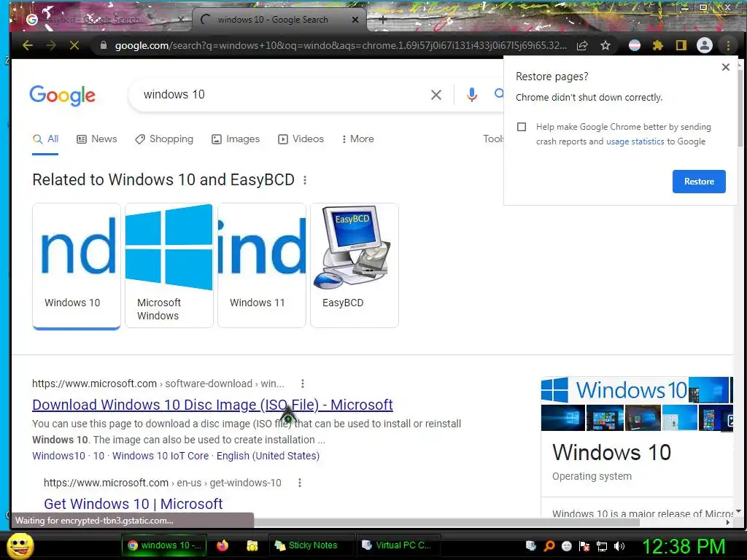
Task: Switch to Videos results
Action: point(301,139)
